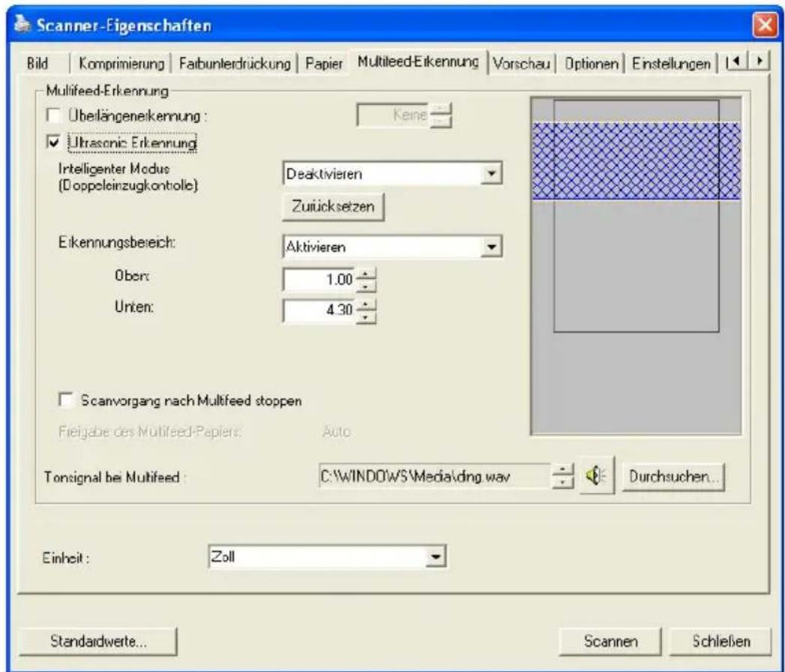The height and width of the screenshot is (672, 785).
Task: Switch to the Komprimierung tab
Action: [121, 64]
